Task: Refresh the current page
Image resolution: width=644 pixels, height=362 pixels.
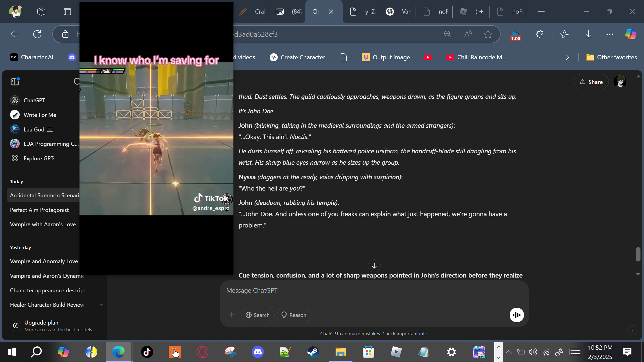Action: pyautogui.click(x=37, y=34)
